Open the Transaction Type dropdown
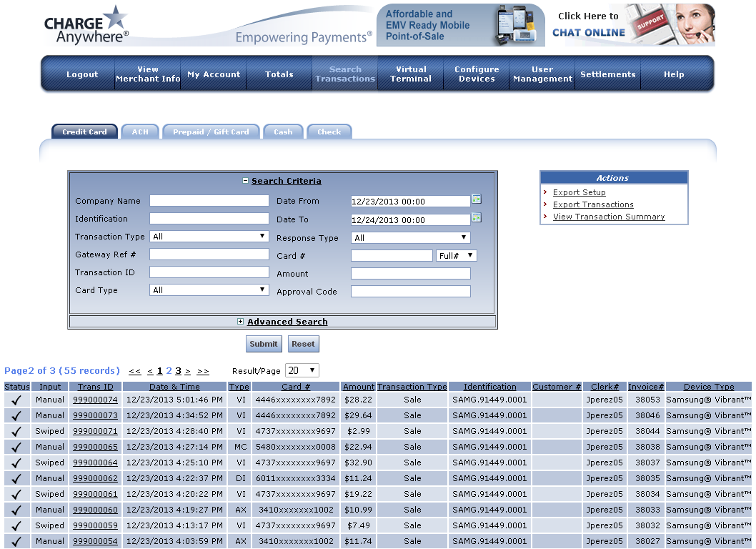 209,237
